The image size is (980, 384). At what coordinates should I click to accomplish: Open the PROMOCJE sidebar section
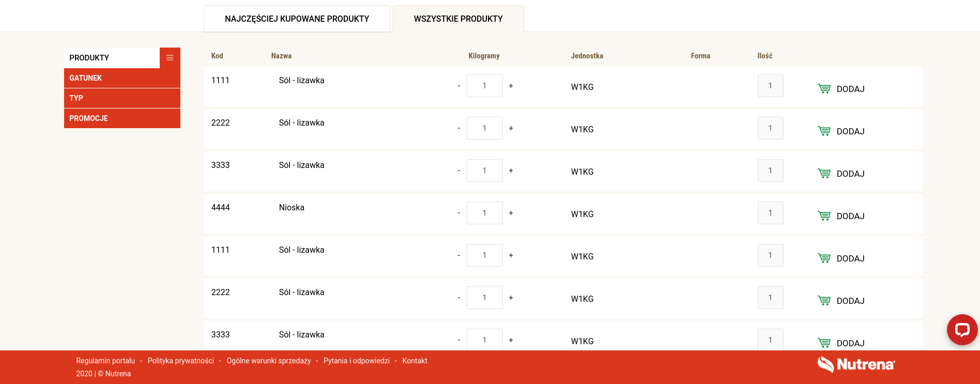[x=122, y=118]
